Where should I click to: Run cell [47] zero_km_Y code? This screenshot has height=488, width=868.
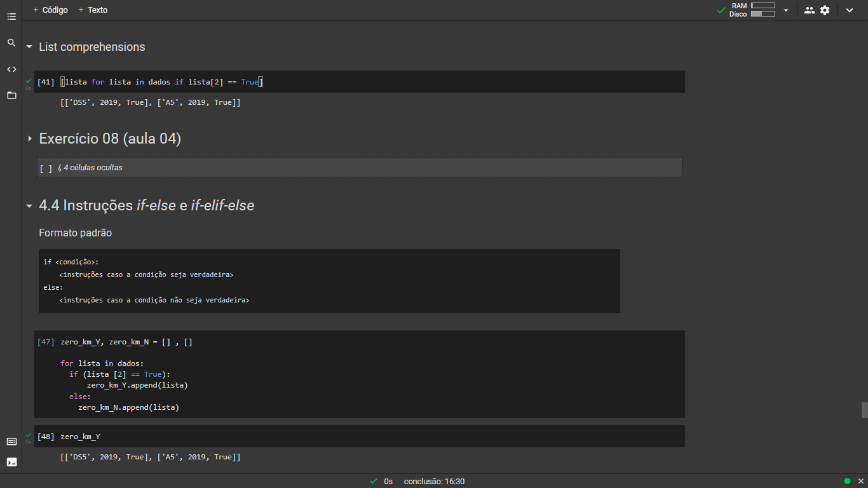point(46,342)
